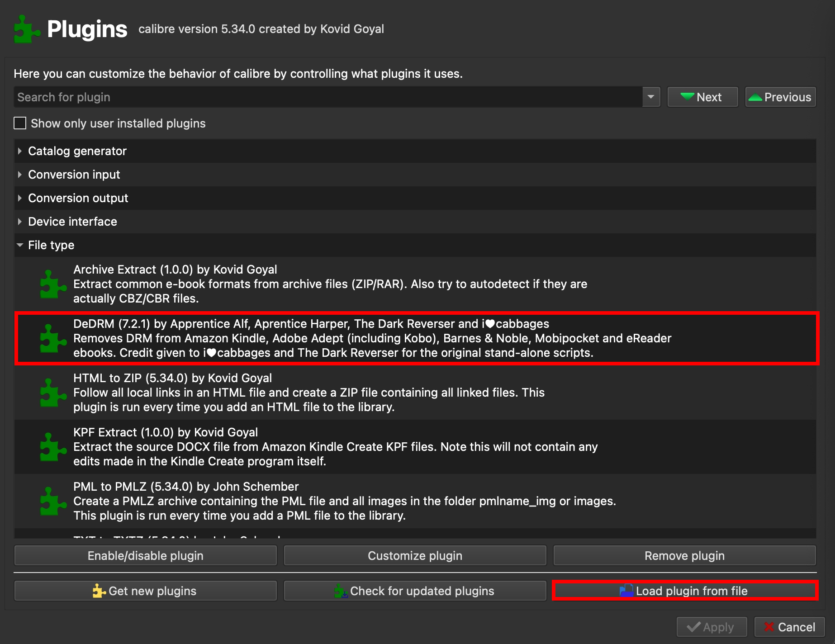Click the red X icon on Cancel
This screenshot has width=835, height=644.
tap(769, 627)
